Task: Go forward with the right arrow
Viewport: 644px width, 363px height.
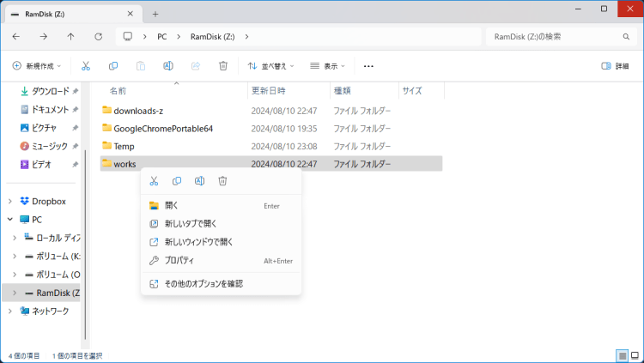Action: point(44,37)
